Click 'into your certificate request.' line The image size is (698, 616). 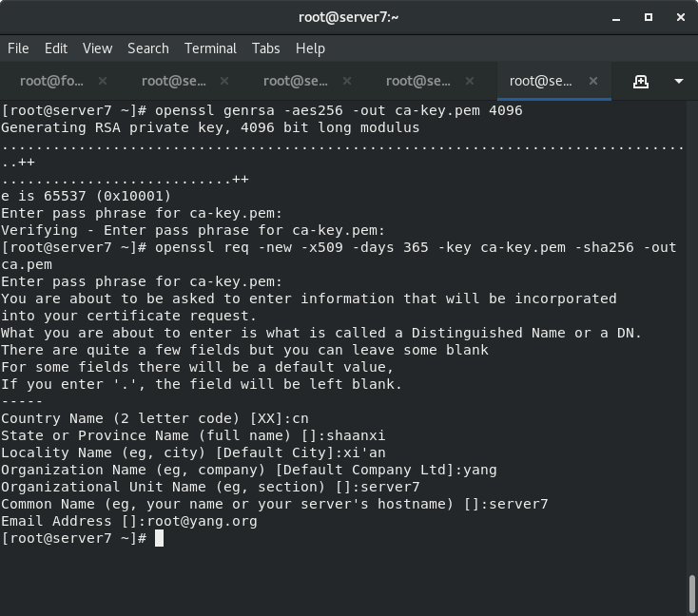129,316
